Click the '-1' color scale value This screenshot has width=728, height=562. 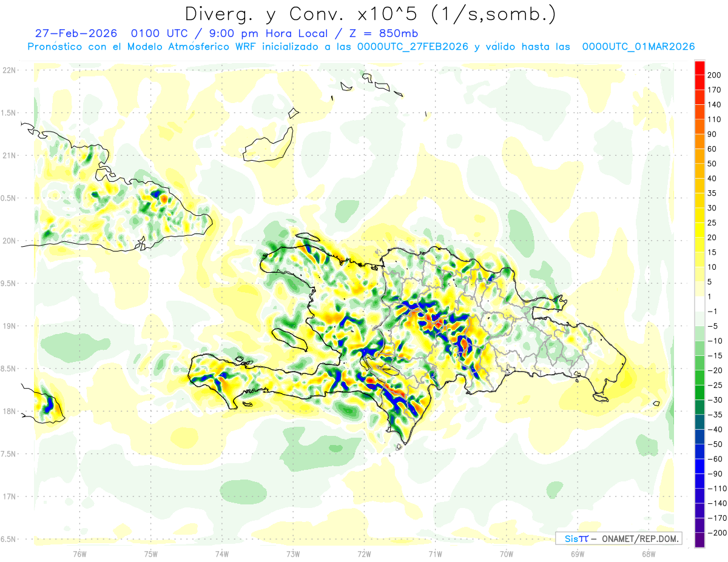tap(713, 312)
